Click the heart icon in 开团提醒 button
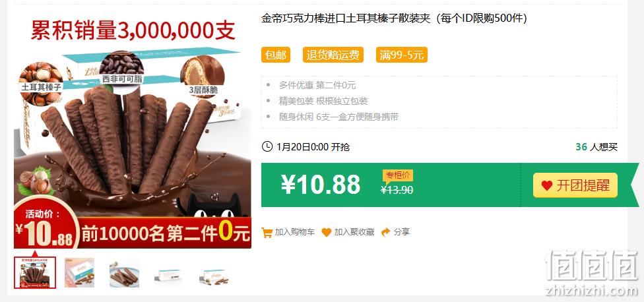 pos(546,185)
